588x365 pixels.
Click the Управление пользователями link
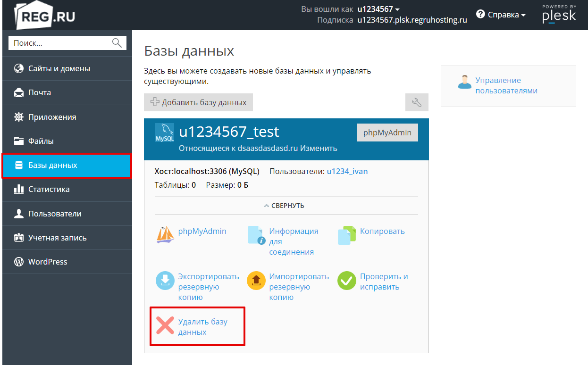[506, 85]
